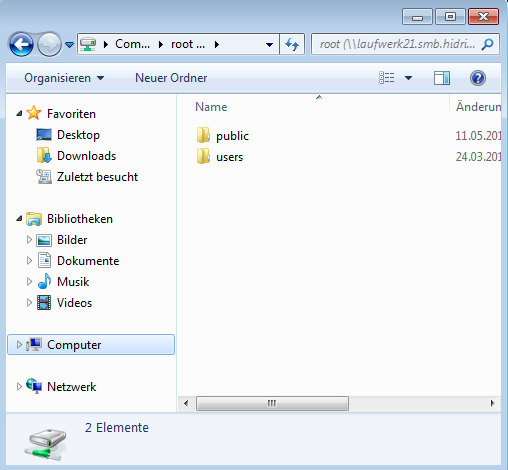This screenshot has width=508, height=470.
Task: Go back with the blue Back arrow
Action: click(21, 44)
